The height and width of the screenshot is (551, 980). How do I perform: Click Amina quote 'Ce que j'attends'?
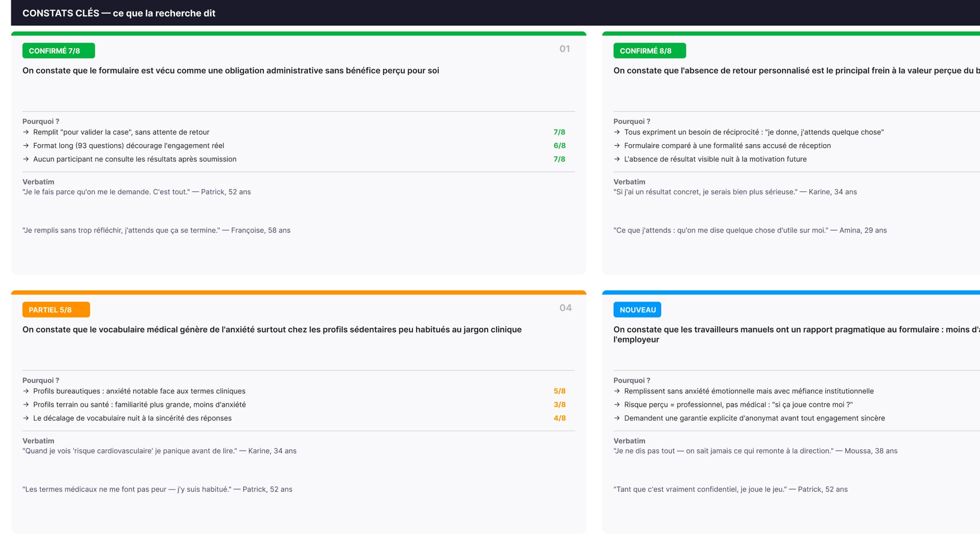tap(750, 230)
